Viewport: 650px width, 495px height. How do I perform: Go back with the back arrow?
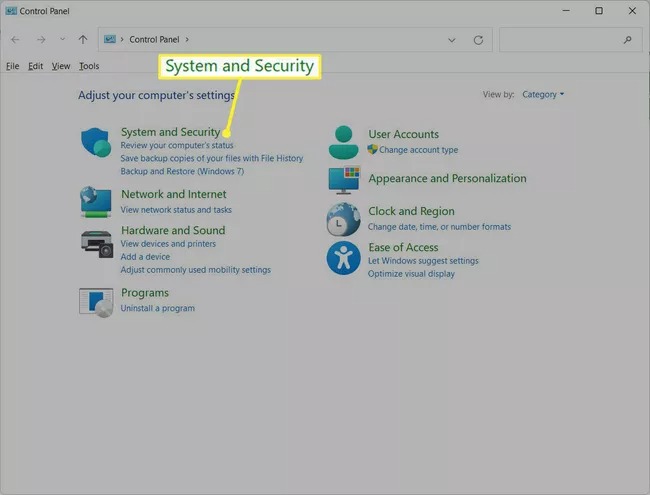tap(15, 40)
